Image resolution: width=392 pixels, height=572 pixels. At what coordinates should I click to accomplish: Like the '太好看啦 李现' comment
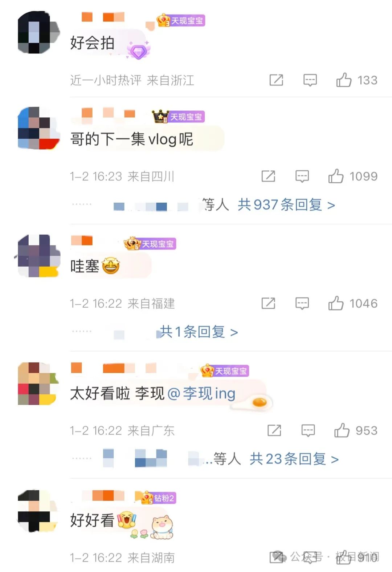(x=342, y=430)
